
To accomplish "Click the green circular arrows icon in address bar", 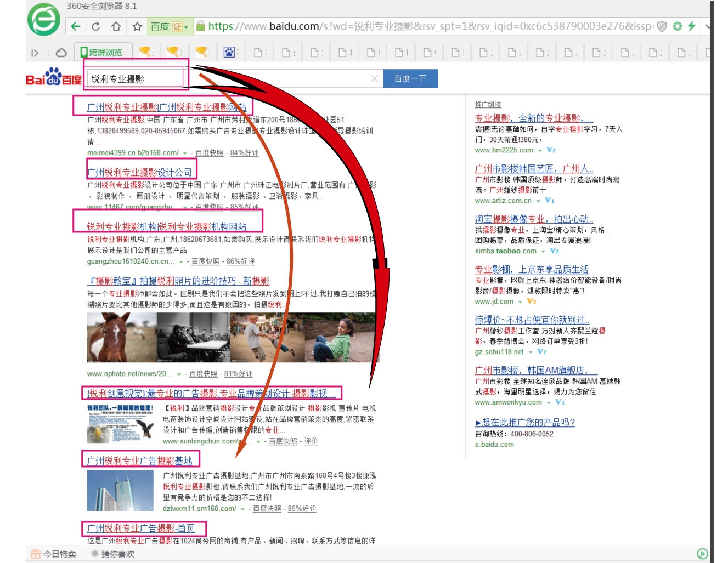I will coord(678,26).
